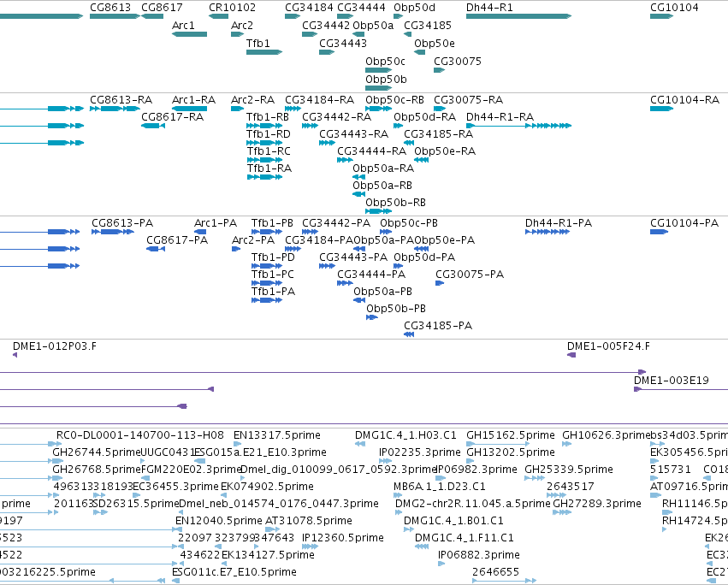Open transcript Obp50e-RA
The height and width of the screenshot is (585, 728).
(421, 160)
